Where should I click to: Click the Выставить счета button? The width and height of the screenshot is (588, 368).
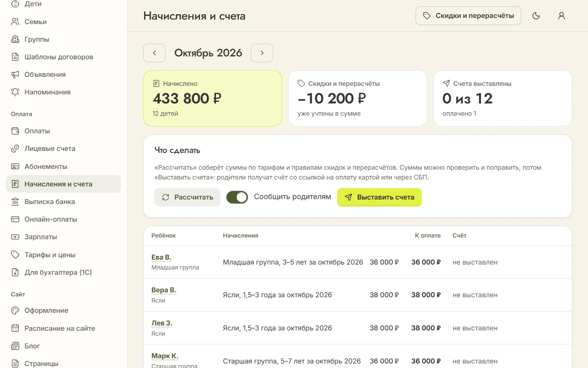coord(379,197)
